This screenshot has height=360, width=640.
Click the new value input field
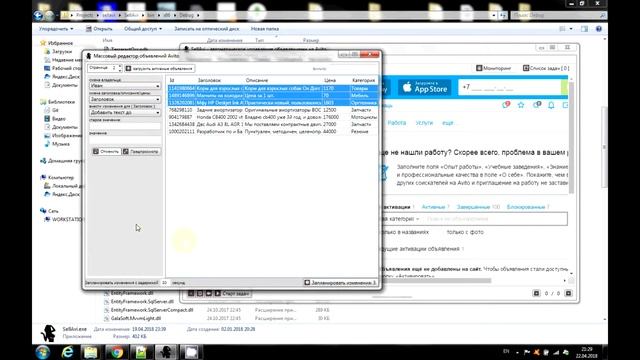point(124,139)
